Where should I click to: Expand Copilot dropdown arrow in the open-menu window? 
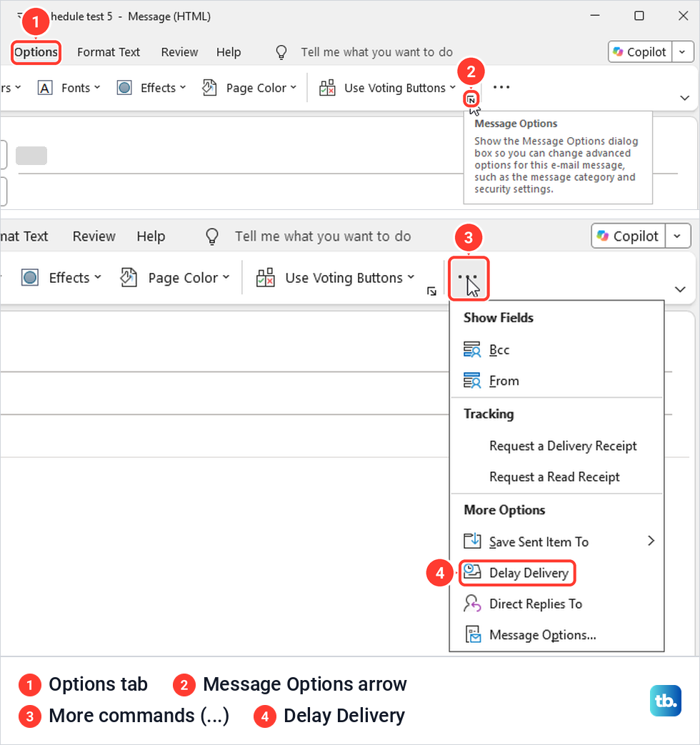[x=677, y=236]
